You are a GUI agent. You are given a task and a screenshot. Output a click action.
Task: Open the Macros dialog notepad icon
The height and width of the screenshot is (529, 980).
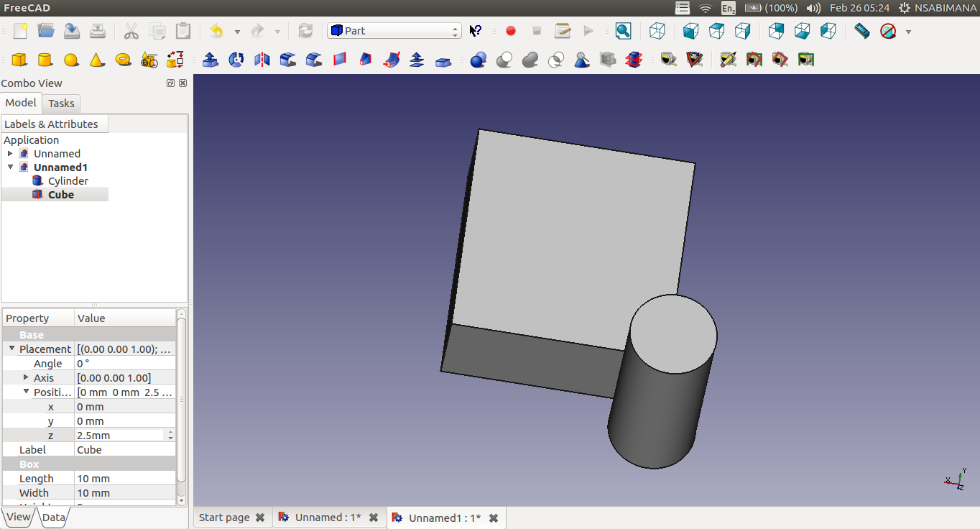[x=563, y=31]
